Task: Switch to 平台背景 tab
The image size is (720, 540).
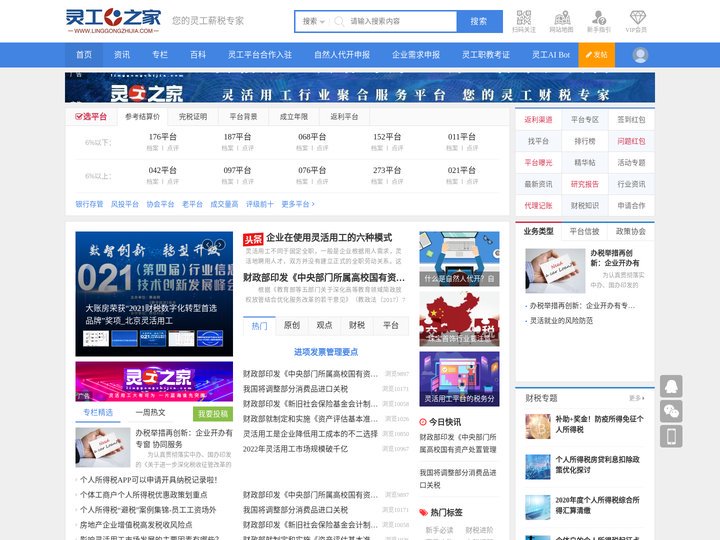Action: [243, 117]
